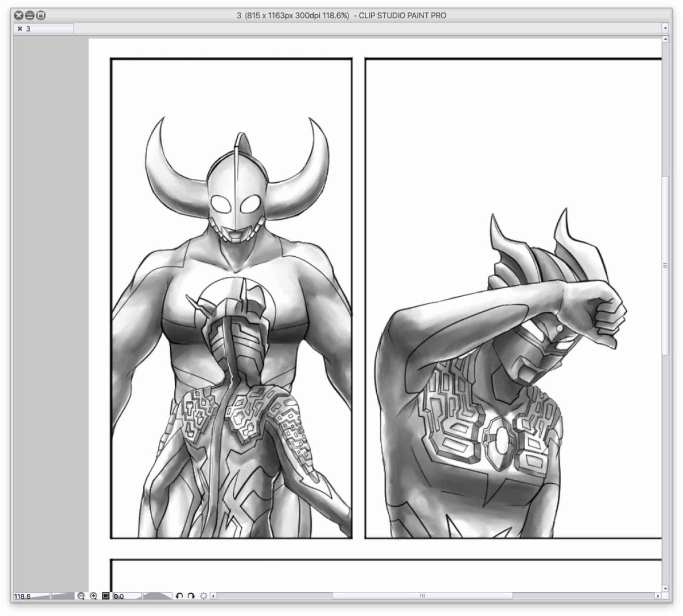Click the horizontal scrollbar thumb

pyautogui.click(x=422, y=596)
